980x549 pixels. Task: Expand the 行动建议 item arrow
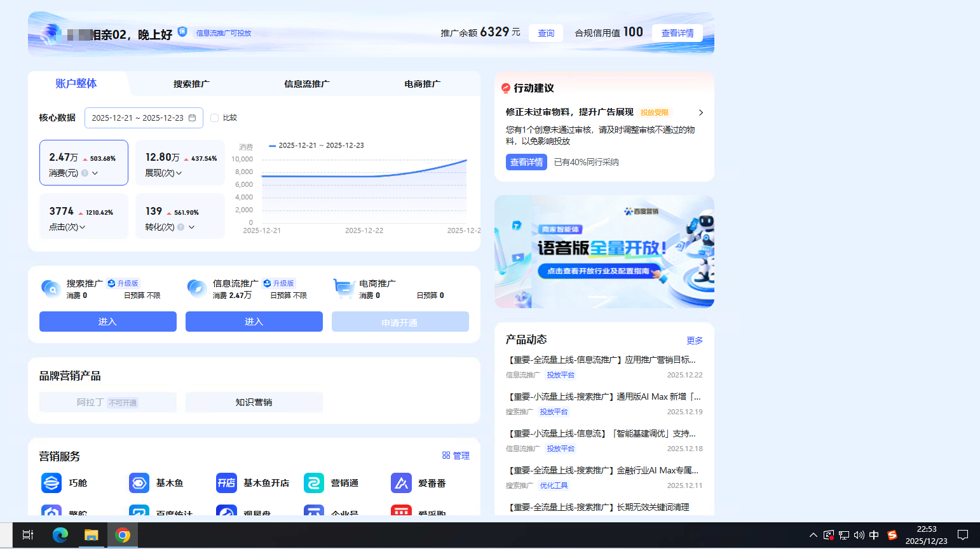[x=701, y=112]
